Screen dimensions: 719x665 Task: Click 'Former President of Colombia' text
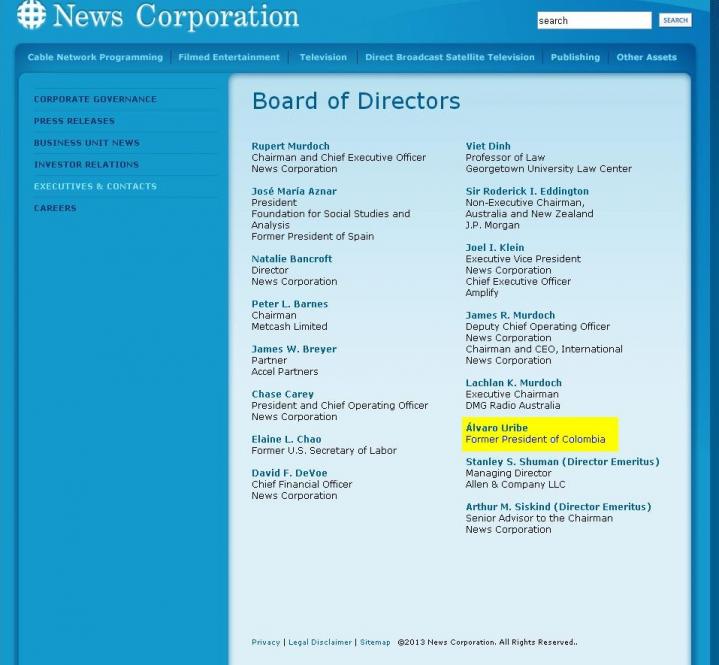[x=535, y=439]
